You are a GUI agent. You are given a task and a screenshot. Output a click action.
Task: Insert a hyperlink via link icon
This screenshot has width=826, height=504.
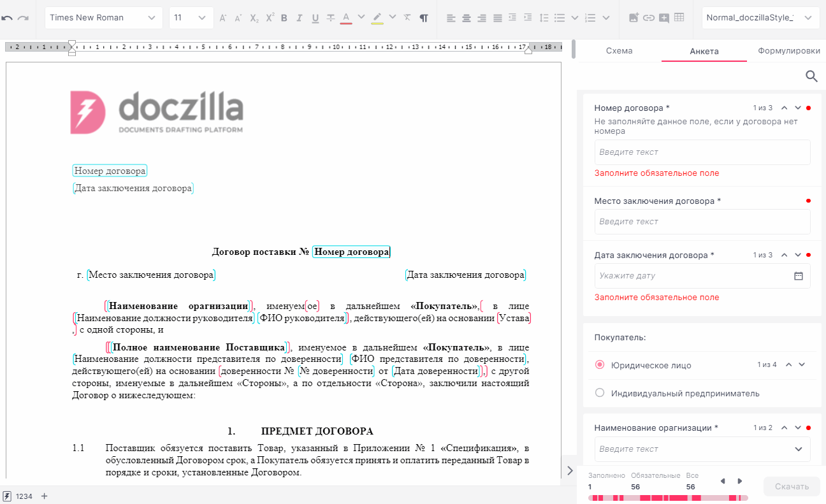(x=649, y=18)
